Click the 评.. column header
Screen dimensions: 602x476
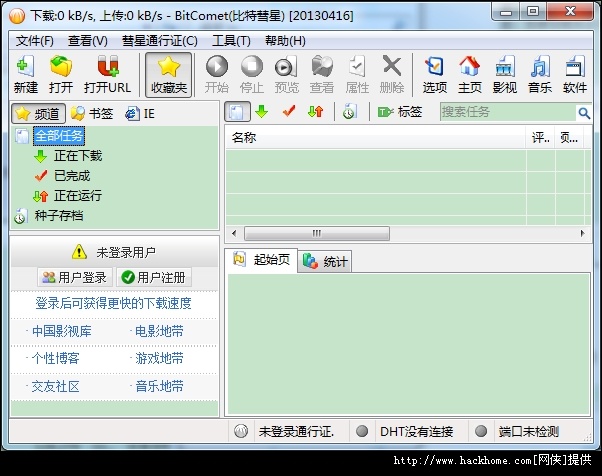[x=540, y=137]
